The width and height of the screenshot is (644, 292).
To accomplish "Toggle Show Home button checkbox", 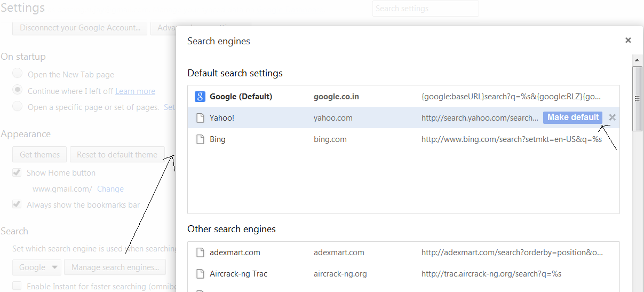I will [x=17, y=172].
